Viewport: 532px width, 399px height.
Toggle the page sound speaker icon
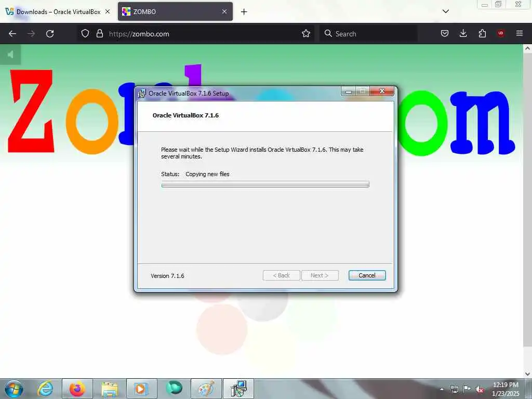tap(10, 55)
